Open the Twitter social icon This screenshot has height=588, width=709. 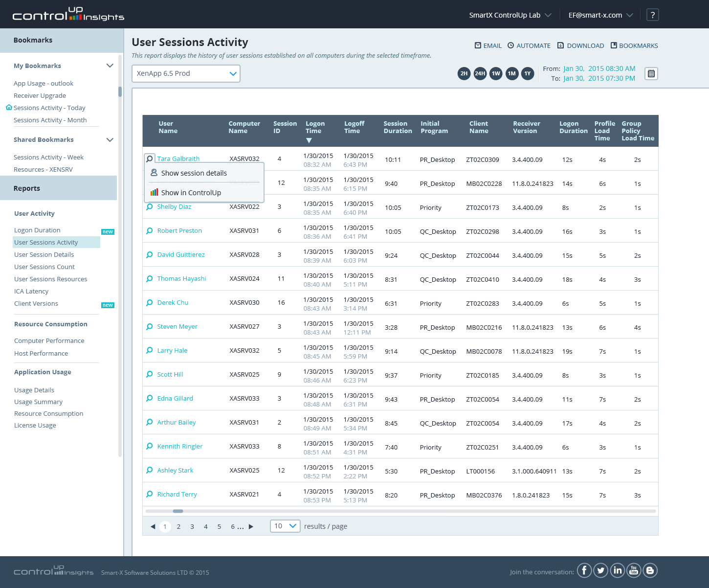click(x=601, y=570)
